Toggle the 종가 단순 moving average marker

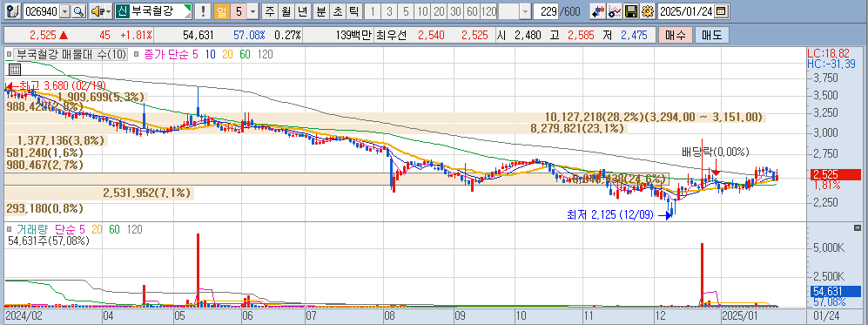[136, 54]
